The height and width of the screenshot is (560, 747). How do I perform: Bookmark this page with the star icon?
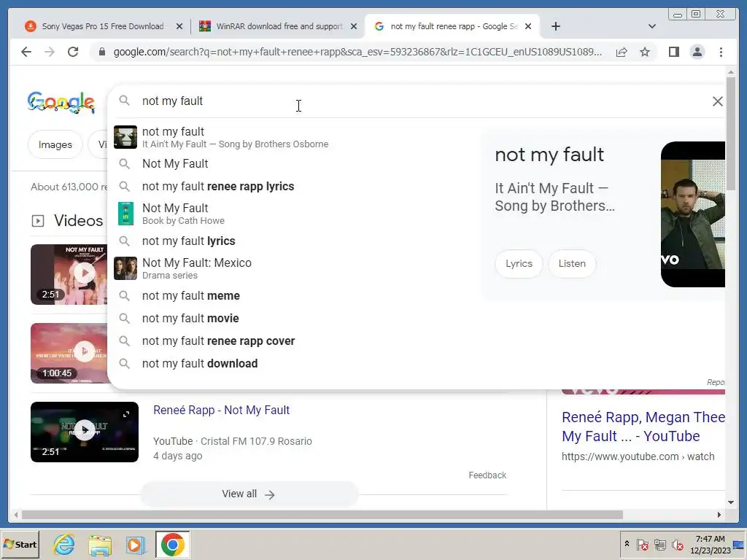[x=645, y=52]
